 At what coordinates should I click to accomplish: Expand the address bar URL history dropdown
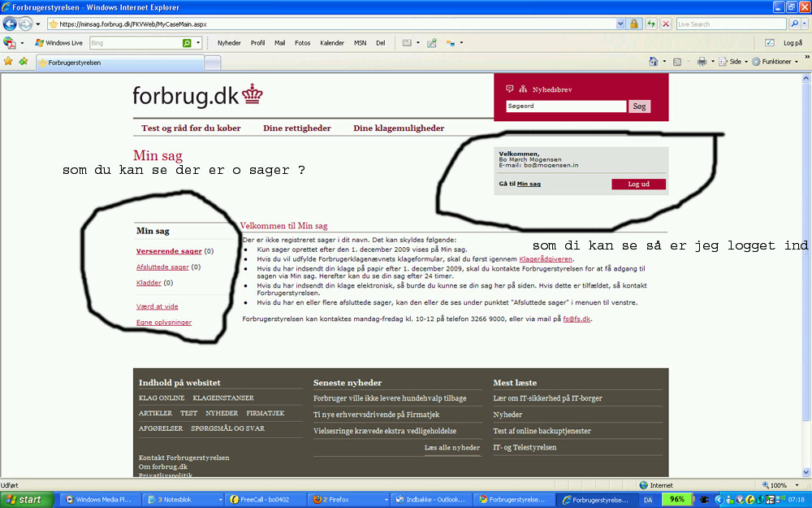click(620, 24)
